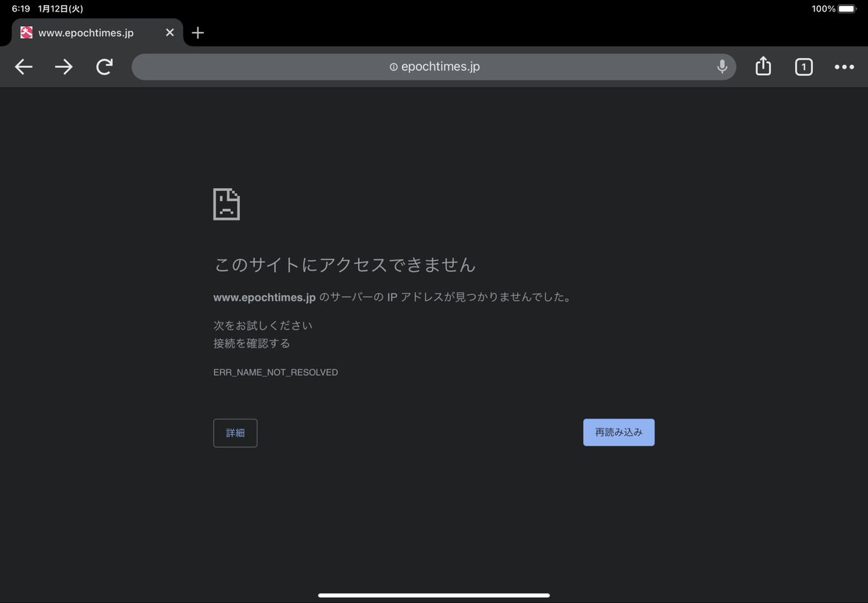The width and height of the screenshot is (868, 603).
Task: Tap the battery icon in status bar
Action: (x=846, y=9)
